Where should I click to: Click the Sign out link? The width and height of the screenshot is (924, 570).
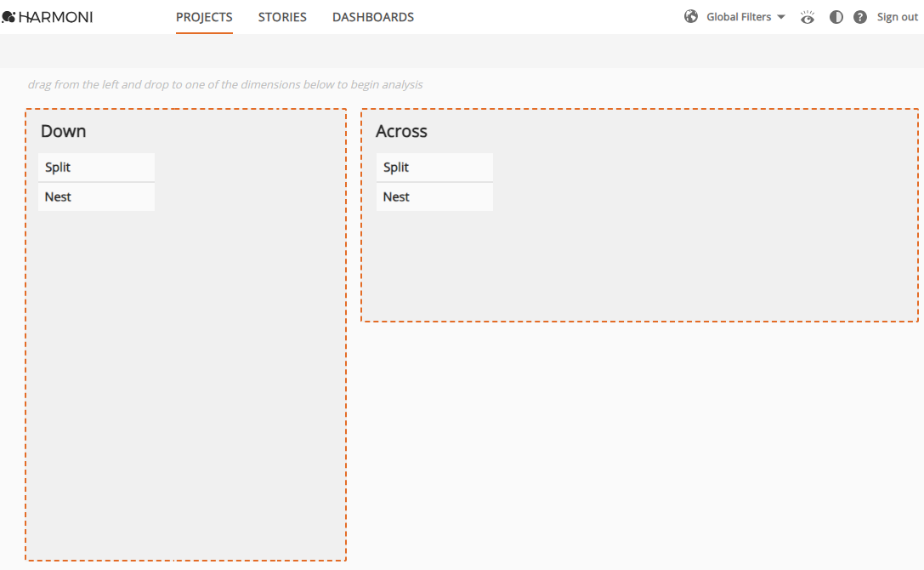897,16
